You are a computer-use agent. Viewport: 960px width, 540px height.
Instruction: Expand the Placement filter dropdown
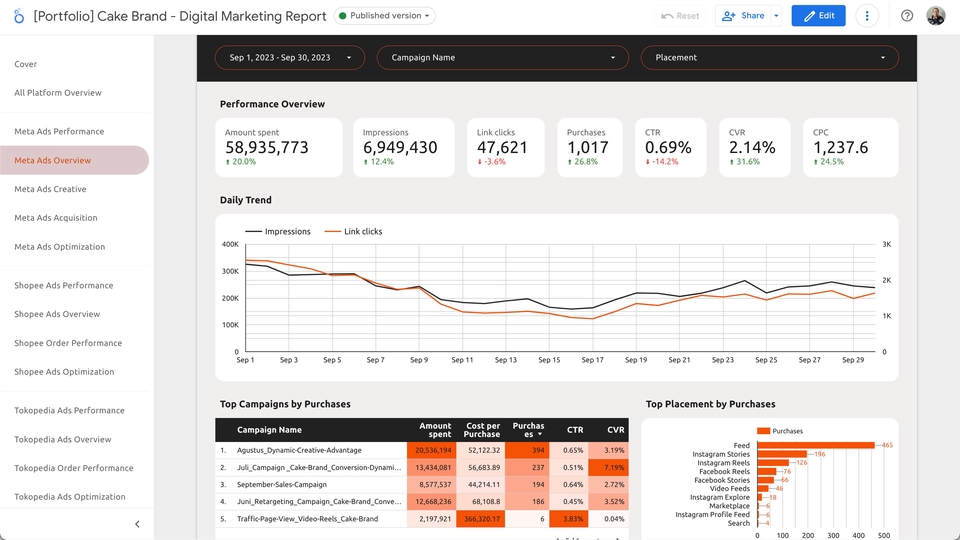pos(770,58)
